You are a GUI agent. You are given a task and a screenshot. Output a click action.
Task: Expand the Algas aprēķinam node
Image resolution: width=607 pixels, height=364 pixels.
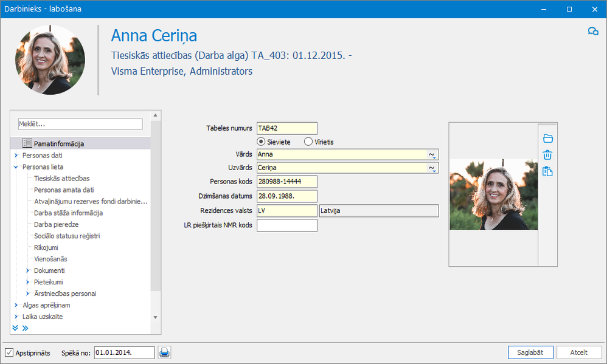[x=16, y=305]
